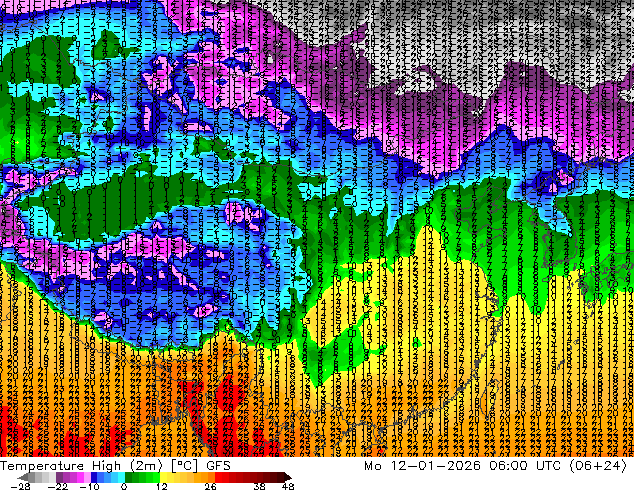Click the 26 legend scale label

pos(210,486)
